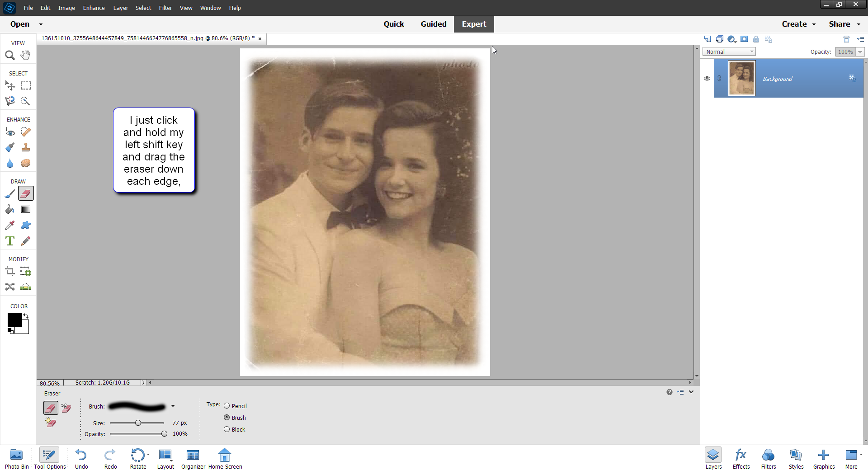Open the Enhance menu

coord(94,8)
